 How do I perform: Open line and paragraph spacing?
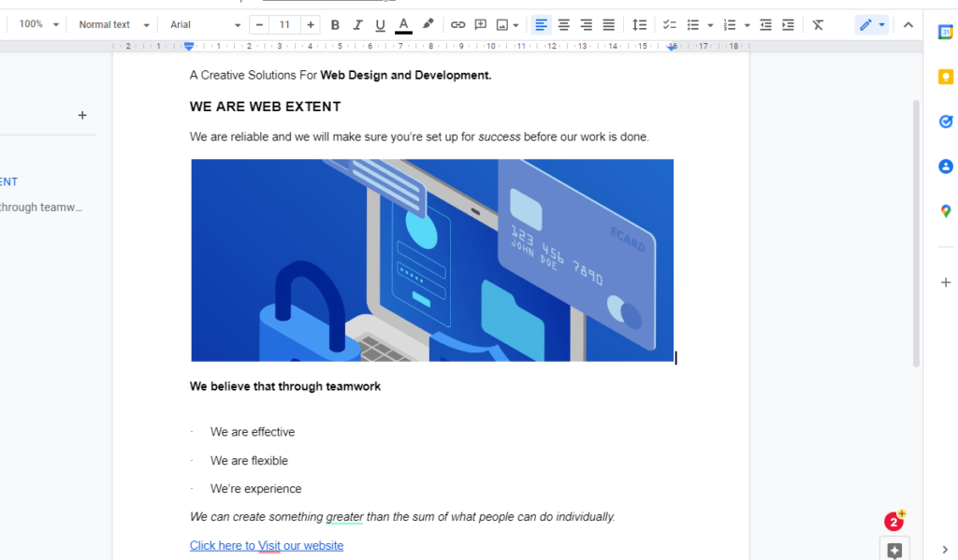click(x=639, y=25)
